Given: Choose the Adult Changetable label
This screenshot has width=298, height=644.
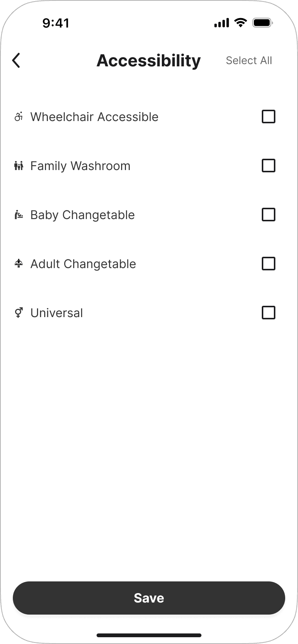Looking at the screenshot, I should (83, 264).
